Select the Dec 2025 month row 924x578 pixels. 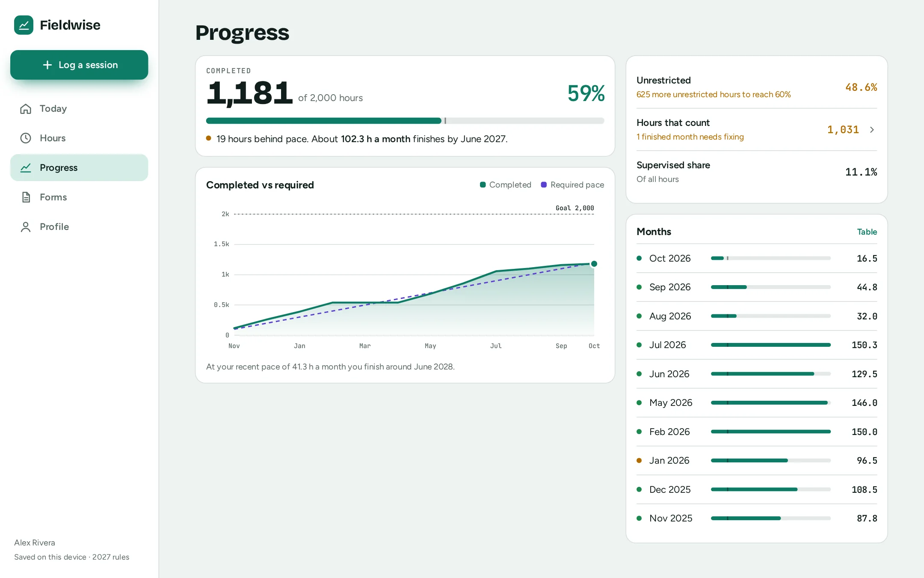point(756,490)
